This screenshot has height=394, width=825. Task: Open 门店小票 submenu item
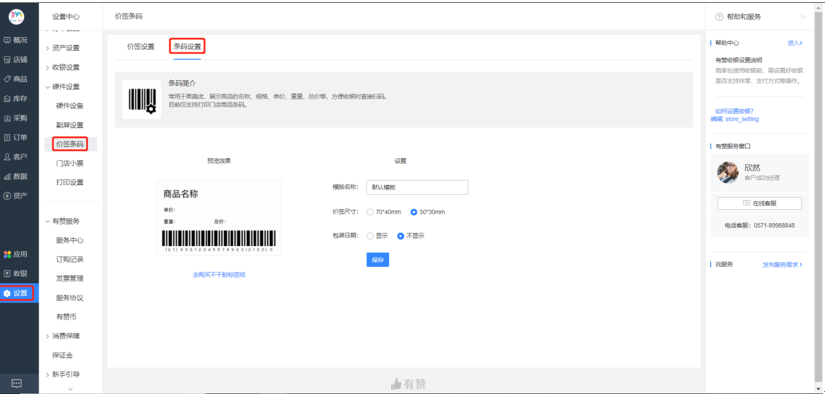pos(70,164)
